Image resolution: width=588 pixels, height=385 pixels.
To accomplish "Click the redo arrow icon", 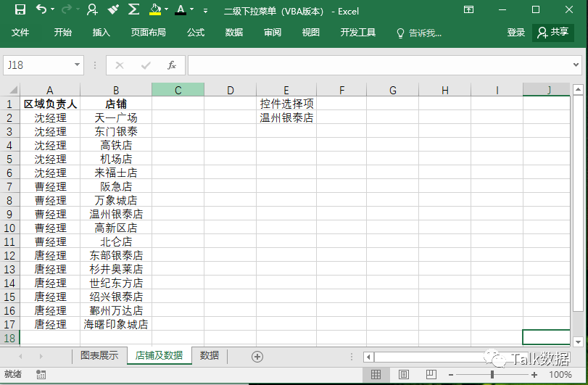I will coord(67,9).
